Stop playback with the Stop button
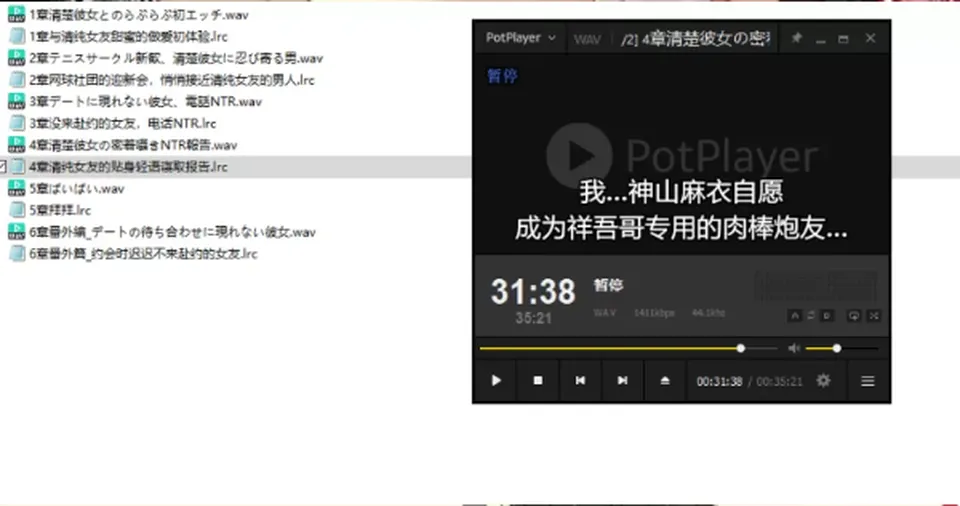Image resolution: width=960 pixels, height=506 pixels. click(x=538, y=381)
